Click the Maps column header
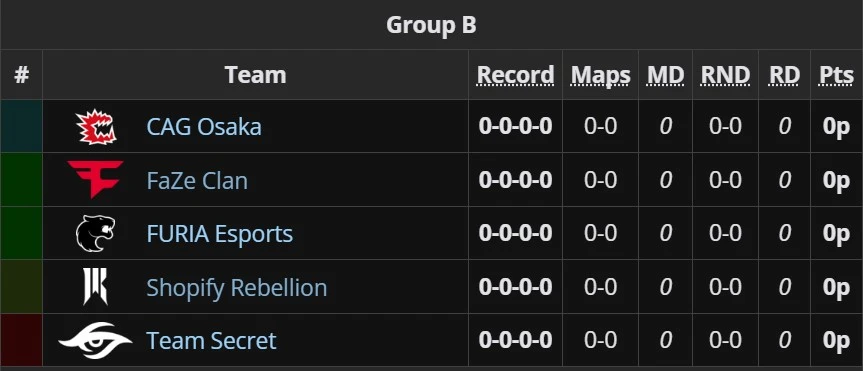 tap(600, 75)
